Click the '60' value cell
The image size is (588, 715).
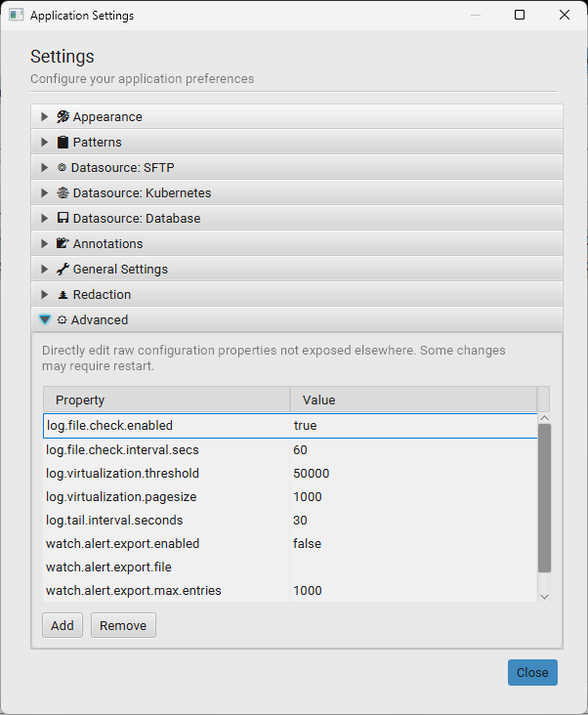413,450
